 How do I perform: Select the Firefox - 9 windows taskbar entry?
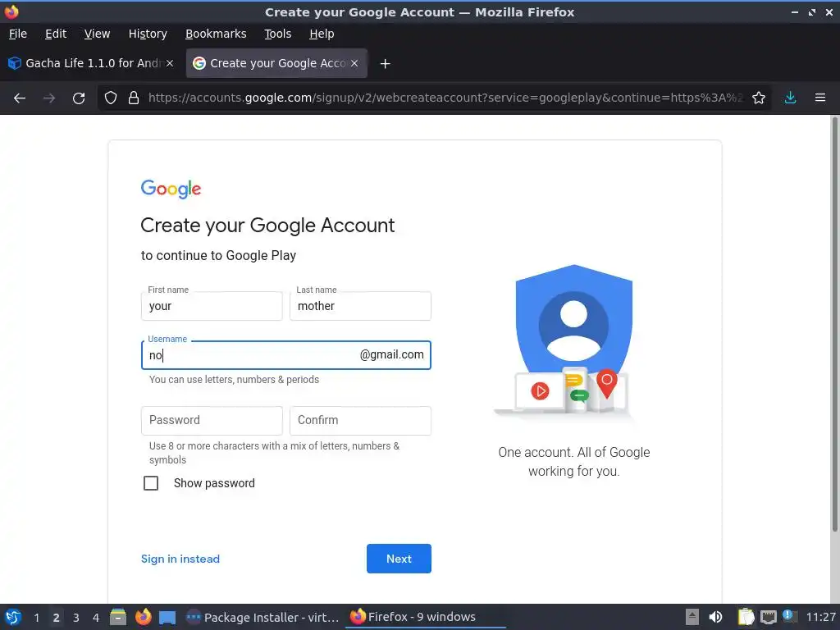tap(427, 617)
